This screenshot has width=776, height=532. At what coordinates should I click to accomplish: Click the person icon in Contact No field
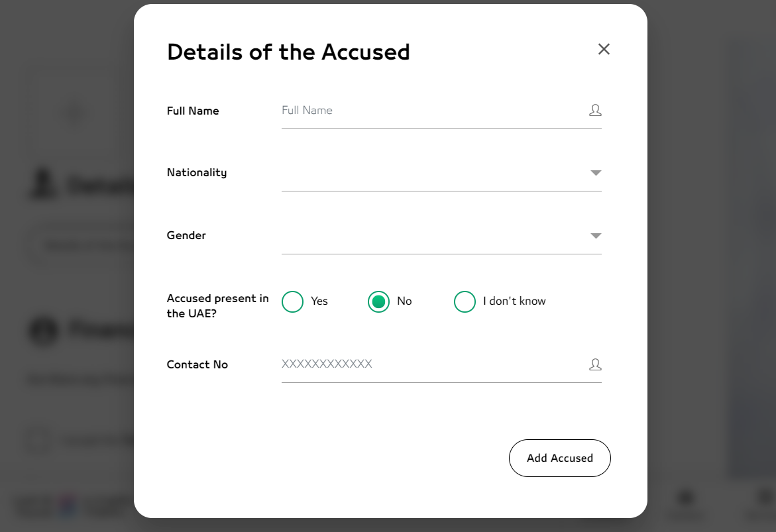point(595,364)
